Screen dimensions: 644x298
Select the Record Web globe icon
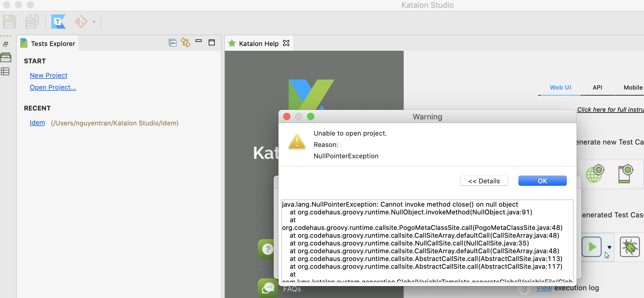[x=595, y=173]
